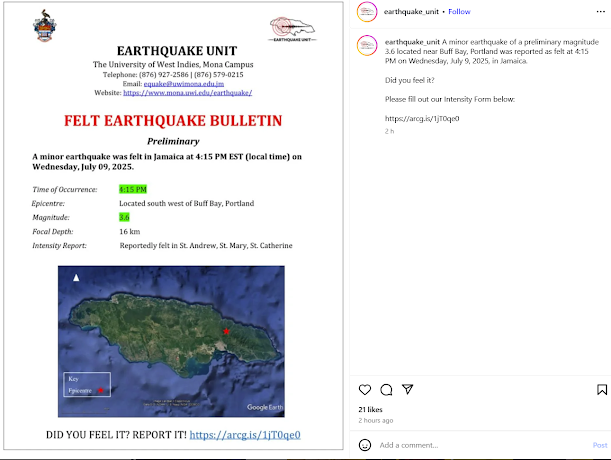This screenshot has height=460, width=611.
Task: Click the EARTHQUAKE UNIT title text
Action: coord(177,51)
